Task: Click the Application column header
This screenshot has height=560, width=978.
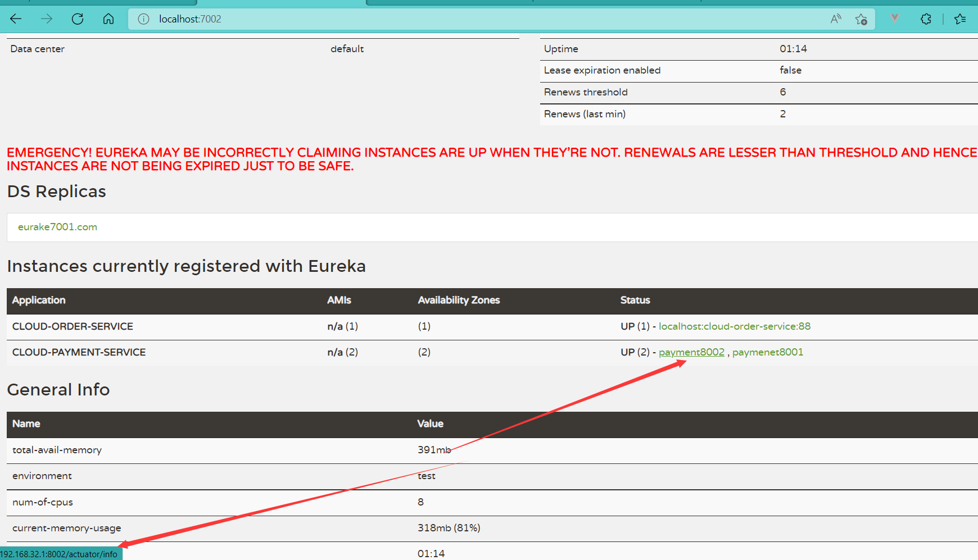Action: [x=39, y=300]
